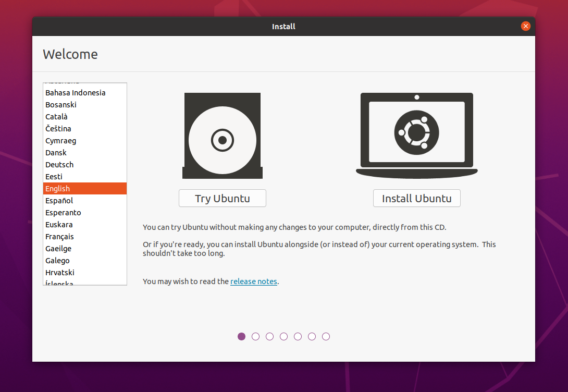Click the CD disc icon above Try Ubuntu
The width and height of the screenshot is (568, 392).
click(223, 136)
